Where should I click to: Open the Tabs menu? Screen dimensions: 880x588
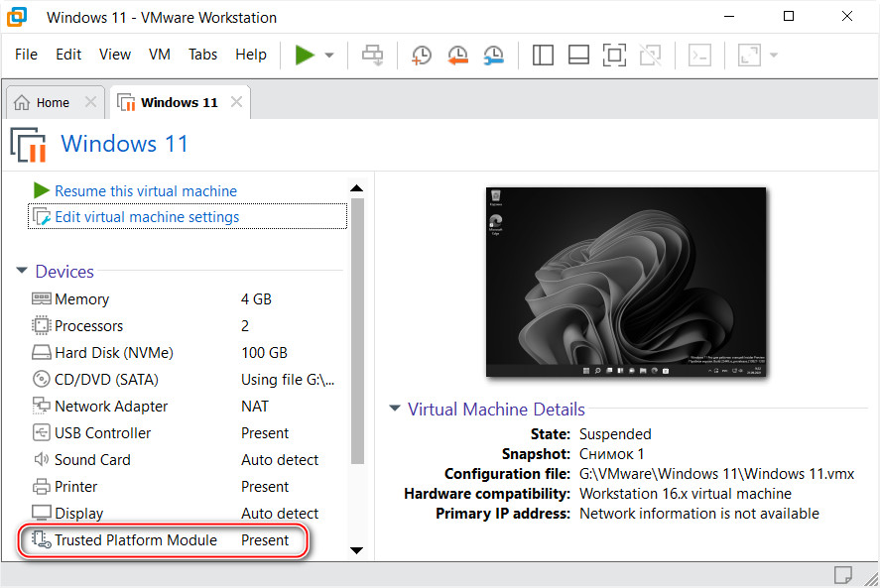click(202, 55)
